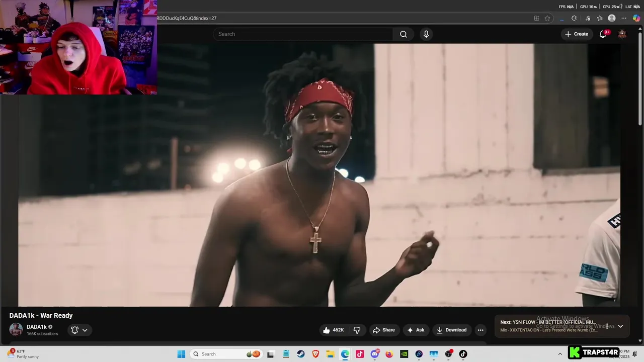
Task: Open DADA1k channel name link
Action: pyautogui.click(x=37, y=327)
